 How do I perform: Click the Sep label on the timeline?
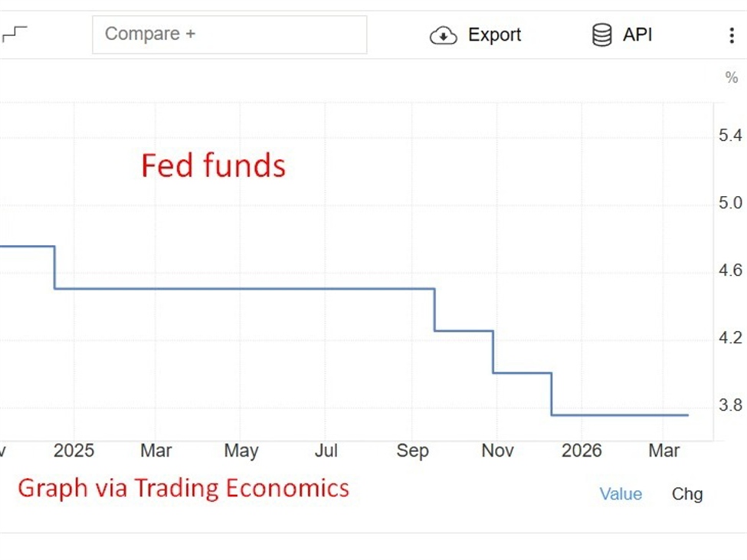point(413,450)
